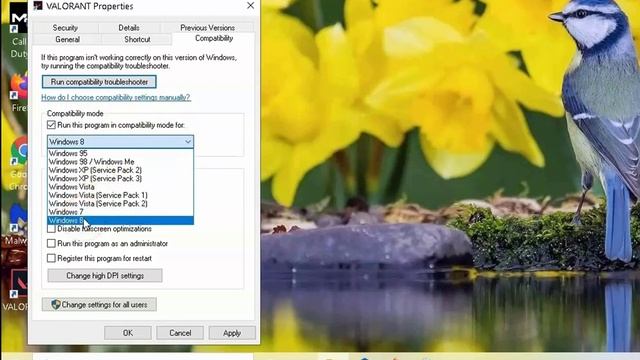Select Windows Vista (Service Pack 2)

120,204
